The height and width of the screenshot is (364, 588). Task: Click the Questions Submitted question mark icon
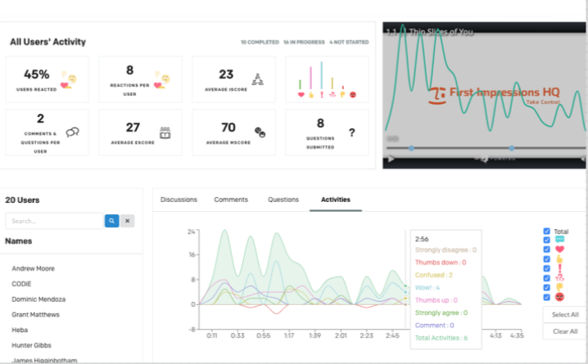click(351, 133)
